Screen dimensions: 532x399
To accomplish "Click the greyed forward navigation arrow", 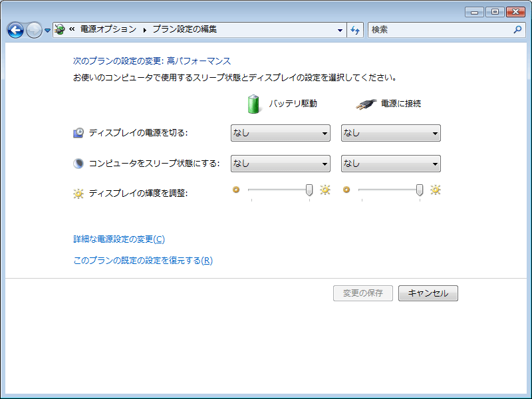I will (x=34, y=30).
